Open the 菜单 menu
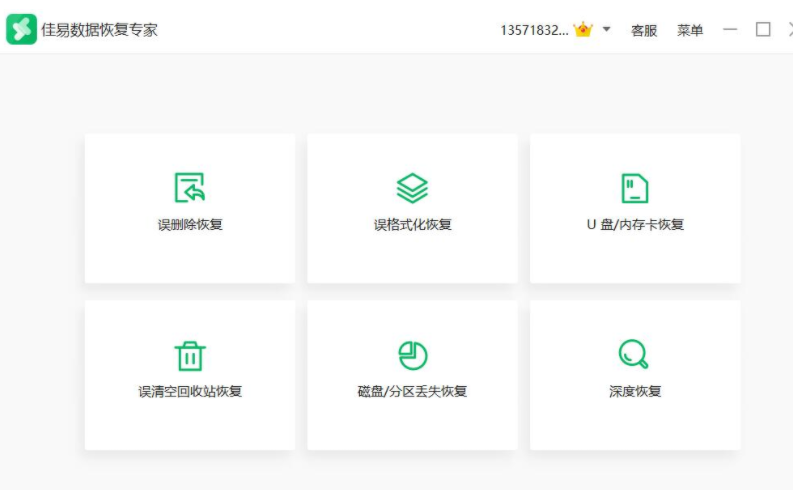This screenshot has width=793, height=490. (690, 30)
